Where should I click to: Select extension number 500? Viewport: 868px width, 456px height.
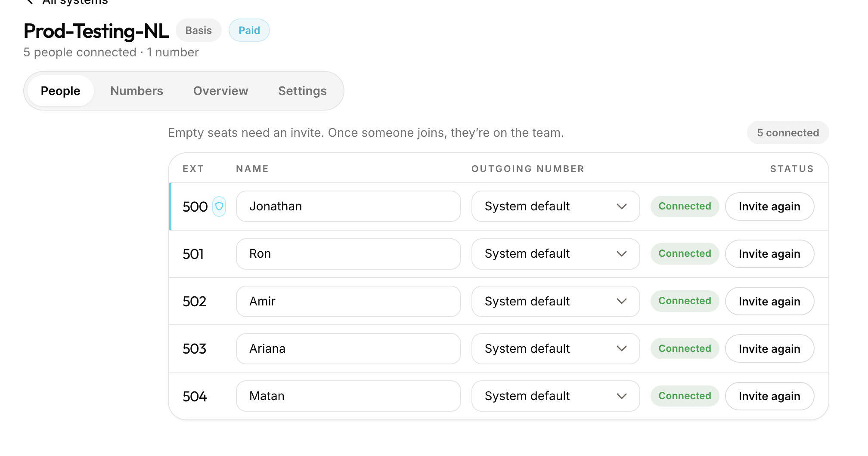coord(195,206)
